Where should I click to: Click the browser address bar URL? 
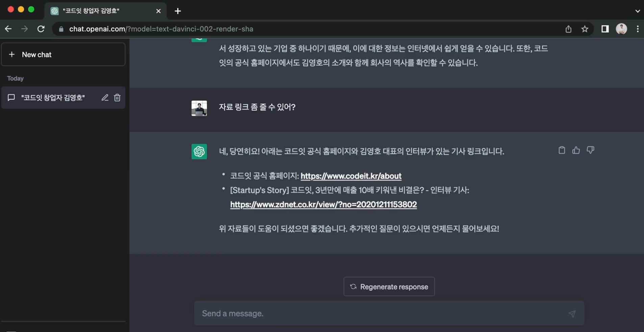pyautogui.click(x=161, y=29)
